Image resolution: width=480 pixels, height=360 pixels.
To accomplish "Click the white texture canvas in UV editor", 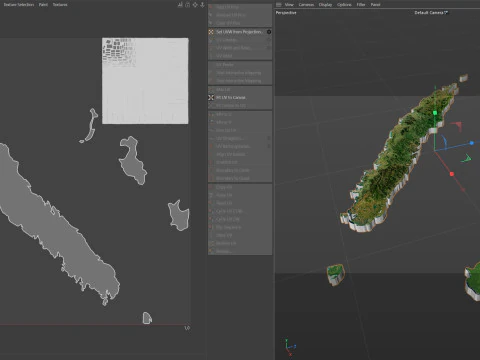I will point(145,81).
